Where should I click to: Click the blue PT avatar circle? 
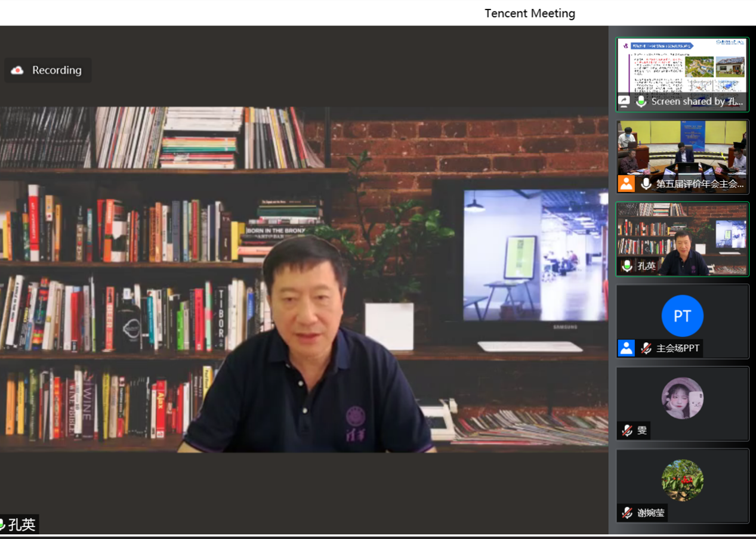pyautogui.click(x=682, y=315)
